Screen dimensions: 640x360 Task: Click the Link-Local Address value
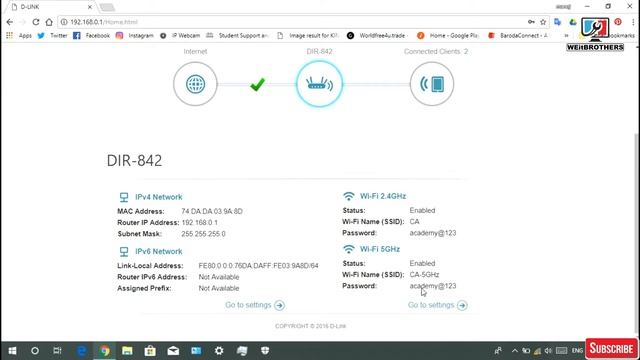(258, 266)
